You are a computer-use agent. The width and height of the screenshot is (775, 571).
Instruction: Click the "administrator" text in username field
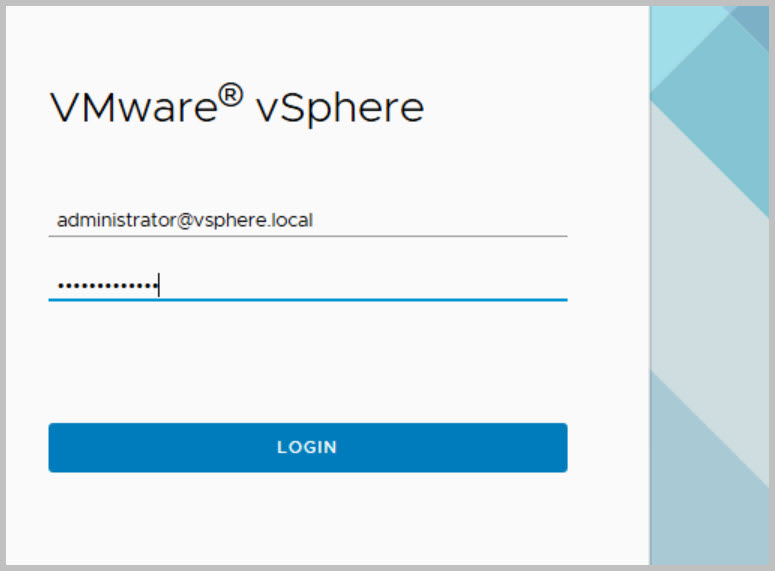click(x=110, y=220)
